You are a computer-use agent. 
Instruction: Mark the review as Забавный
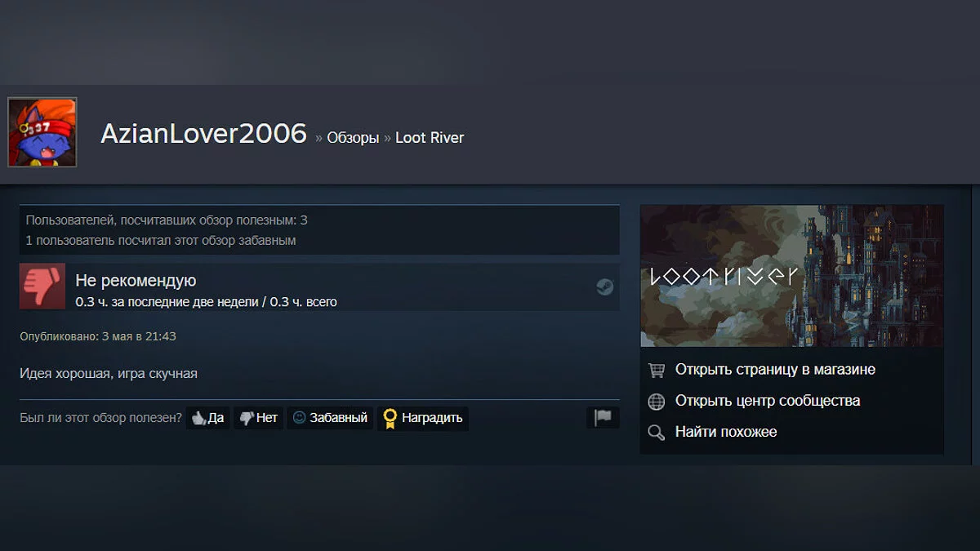(330, 418)
